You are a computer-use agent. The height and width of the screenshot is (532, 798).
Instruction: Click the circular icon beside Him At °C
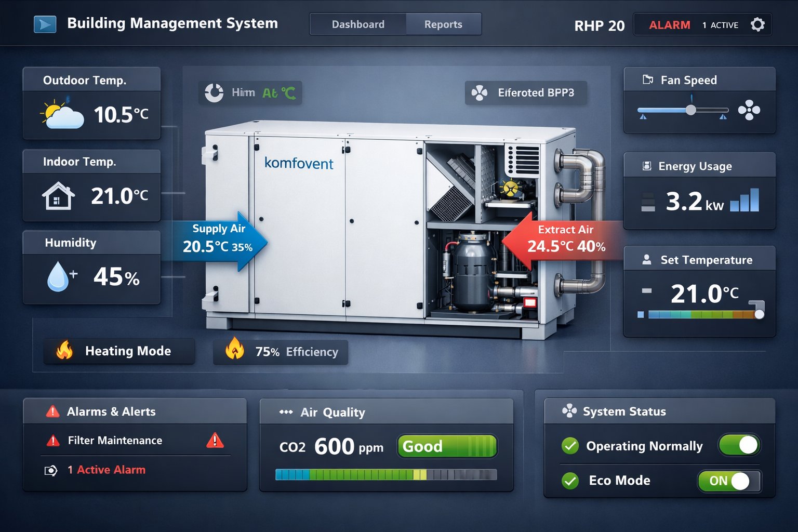pos(214,92)
